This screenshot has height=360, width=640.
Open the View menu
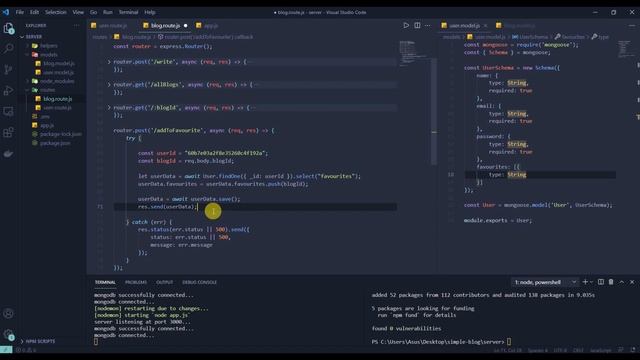(78, 12)
